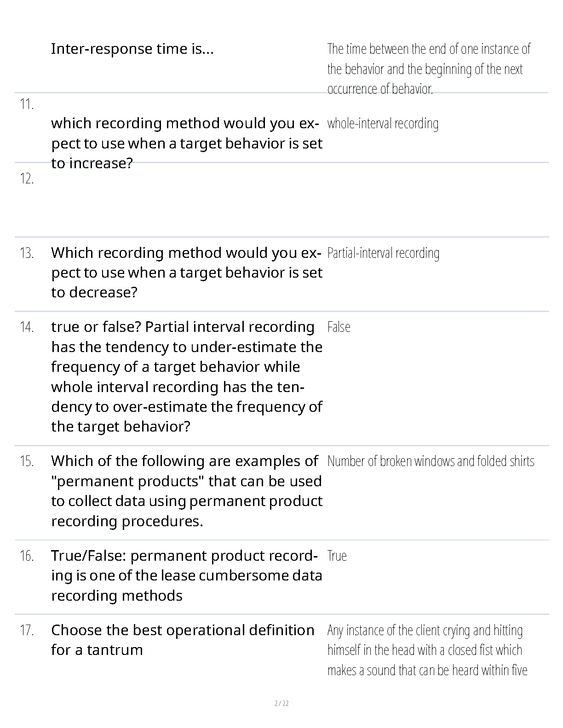Viewport: 563px width, 728px height.
Task: Click question number 15
Action: coord(27,461)
